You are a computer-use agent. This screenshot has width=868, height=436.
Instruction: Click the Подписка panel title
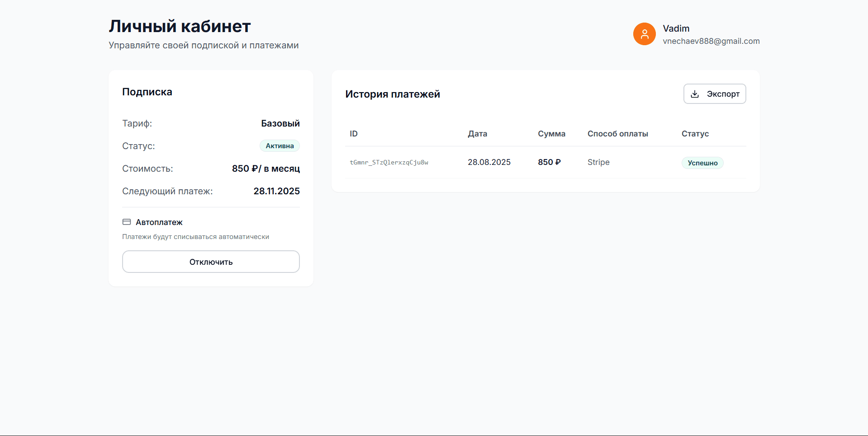tap(147, 92)
